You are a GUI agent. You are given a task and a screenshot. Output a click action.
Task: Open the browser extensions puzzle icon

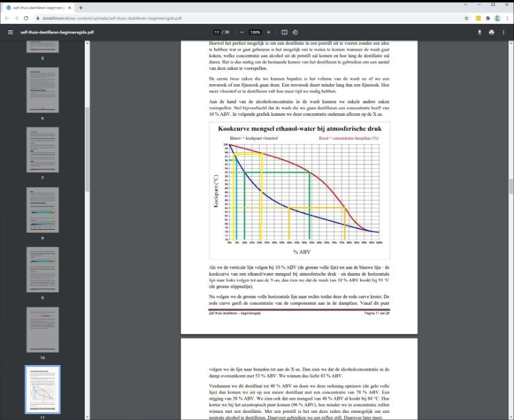click(487, 18)
